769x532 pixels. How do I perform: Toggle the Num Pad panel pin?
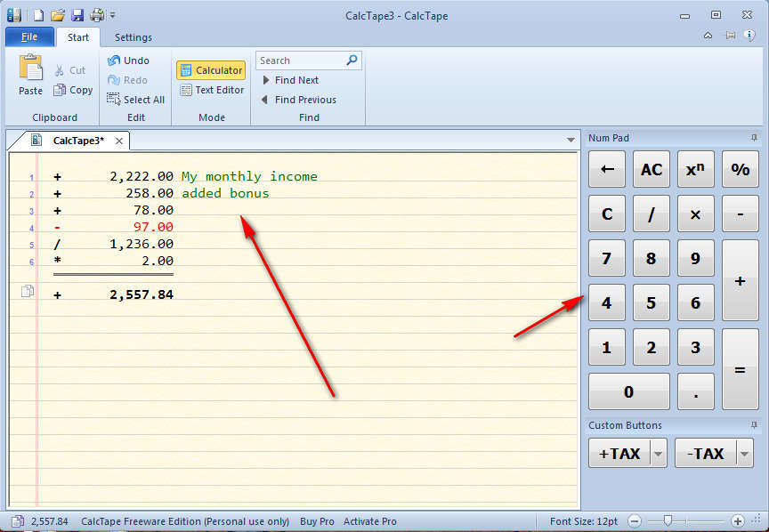point(754,138)
